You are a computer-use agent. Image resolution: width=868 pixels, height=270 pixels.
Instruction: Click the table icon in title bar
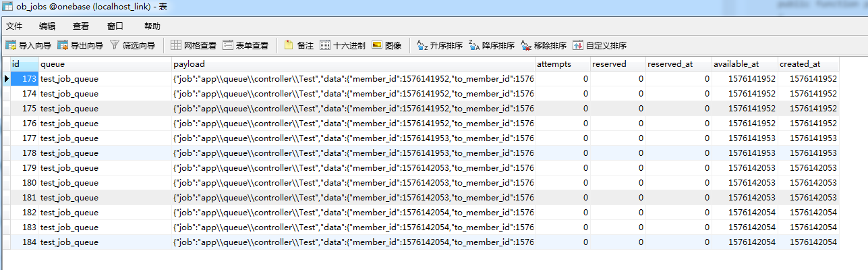coord(7,6)
